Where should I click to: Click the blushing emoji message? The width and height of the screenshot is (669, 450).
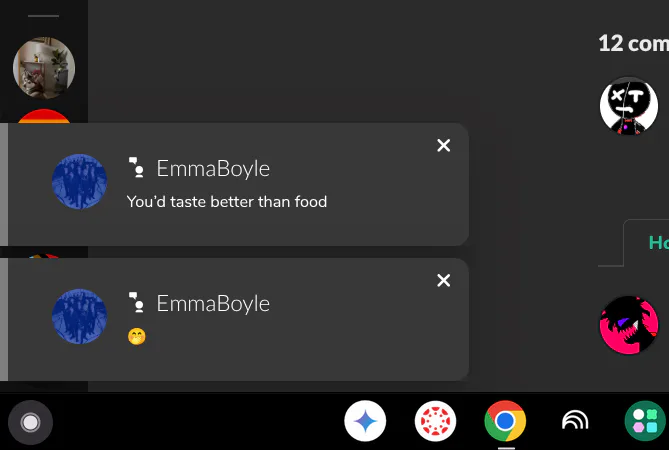coord(137,337)
